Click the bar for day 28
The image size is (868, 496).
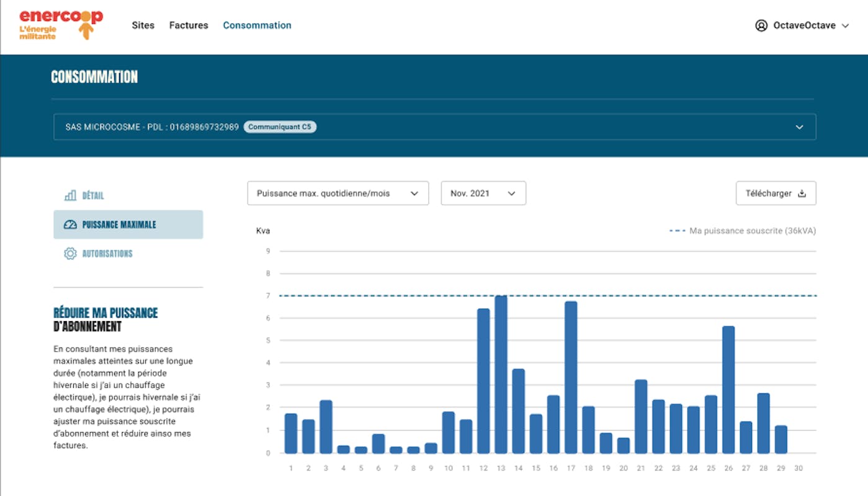[763, 423]
